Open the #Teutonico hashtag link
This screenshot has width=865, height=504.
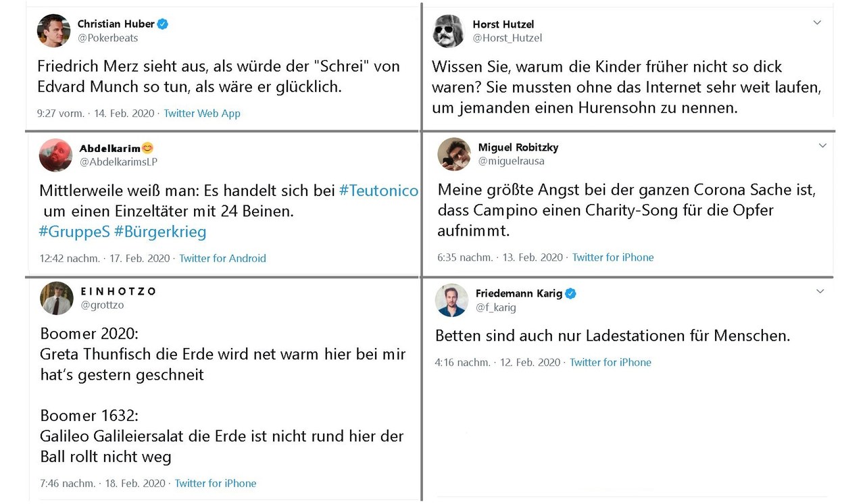click(378, 191)
